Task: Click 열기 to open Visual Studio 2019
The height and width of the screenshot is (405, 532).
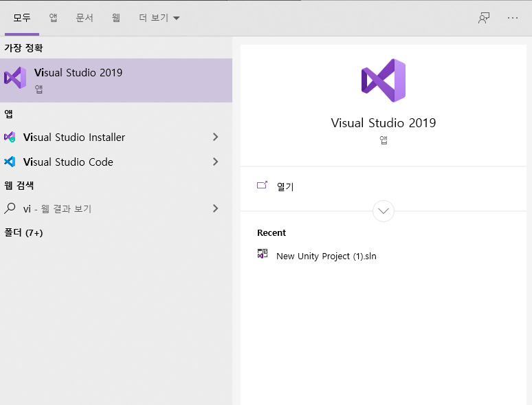Action: click(x=285, y=186)
